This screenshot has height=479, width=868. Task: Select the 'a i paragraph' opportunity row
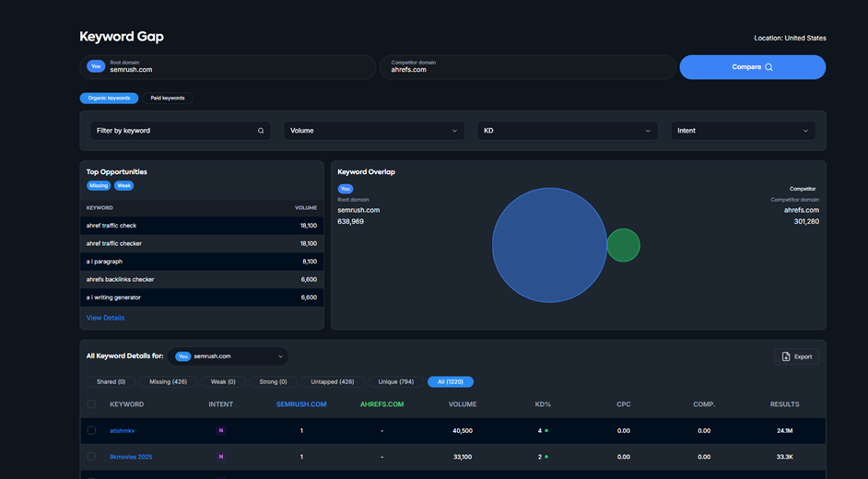202,262
